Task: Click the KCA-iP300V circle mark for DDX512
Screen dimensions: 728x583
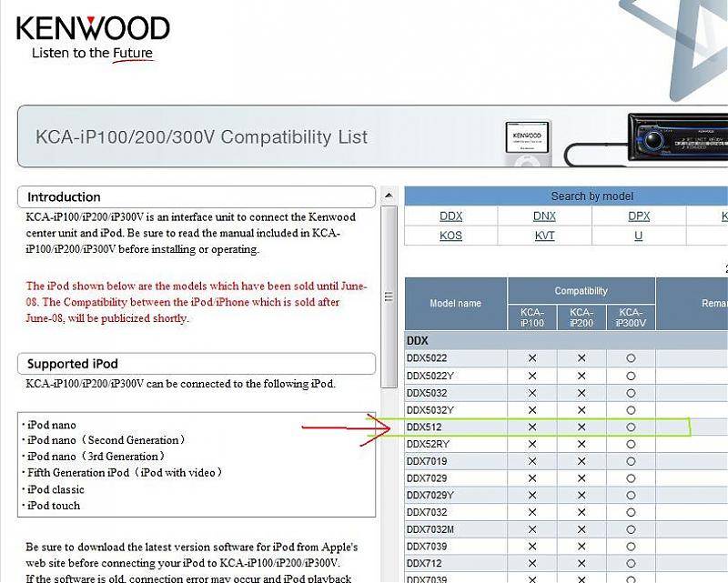Action: point(631,427)
